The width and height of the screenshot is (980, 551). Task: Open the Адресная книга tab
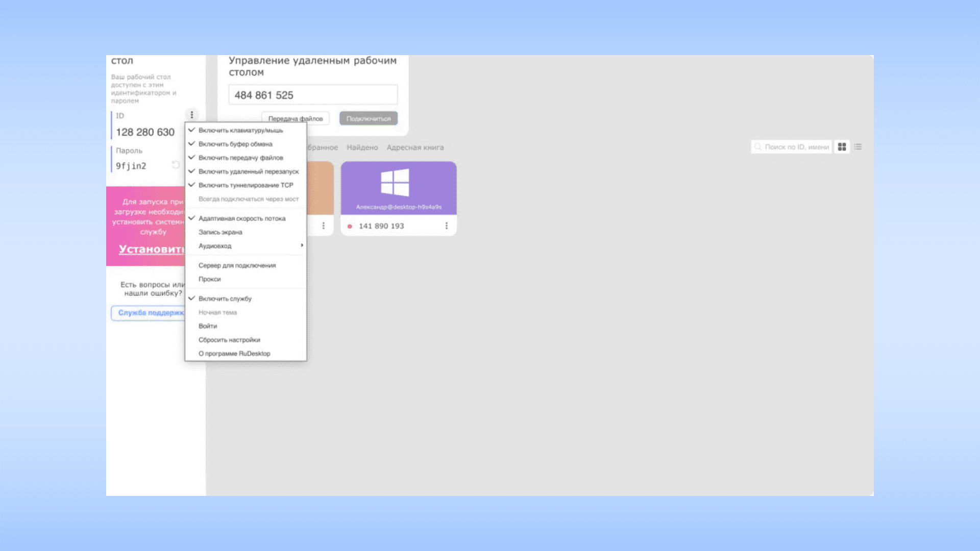pos(415,147)
